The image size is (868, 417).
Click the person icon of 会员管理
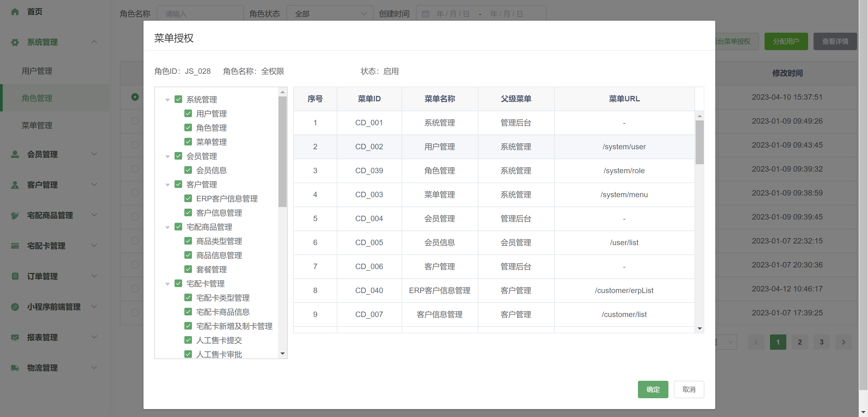pyautogui.click(x=15, y=154)
